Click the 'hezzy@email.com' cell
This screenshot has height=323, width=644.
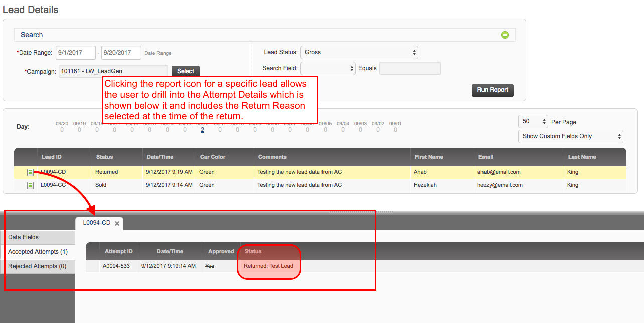[500, 185]
